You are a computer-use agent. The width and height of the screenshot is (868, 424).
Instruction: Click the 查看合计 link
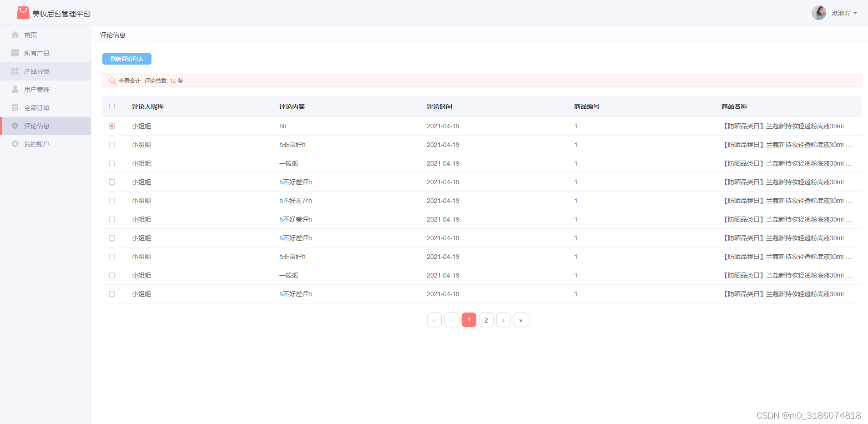click(130, 81)
